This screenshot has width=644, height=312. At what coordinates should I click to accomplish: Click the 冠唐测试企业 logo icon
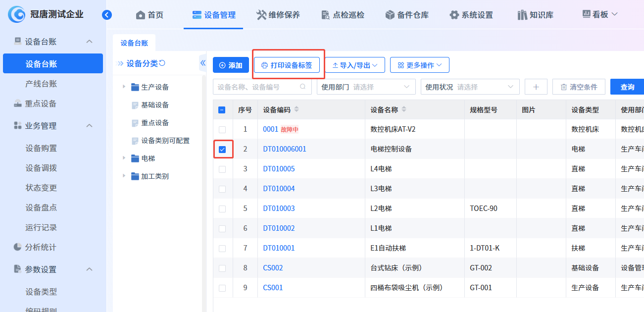pyautogui.click(x=16, y=15)
